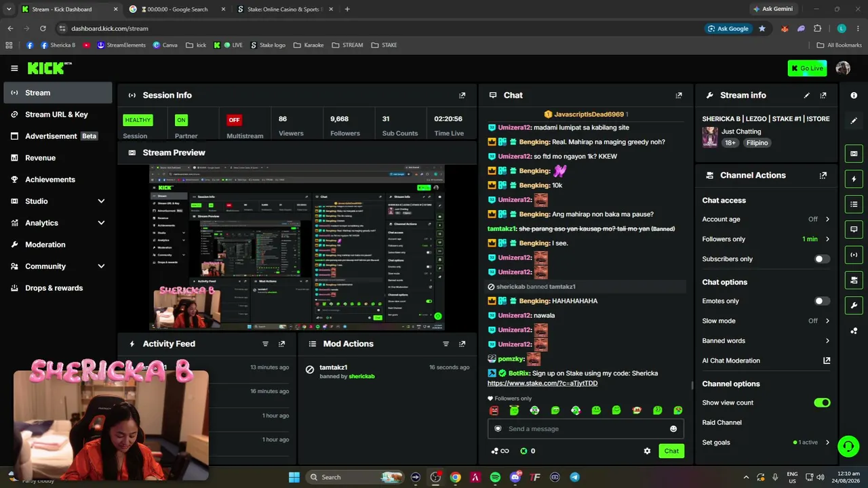Click the Kick logo in the header
Image resolution: width=868 pixels, height=488 pixels.
pyautogui.click(x=50, y=68)
